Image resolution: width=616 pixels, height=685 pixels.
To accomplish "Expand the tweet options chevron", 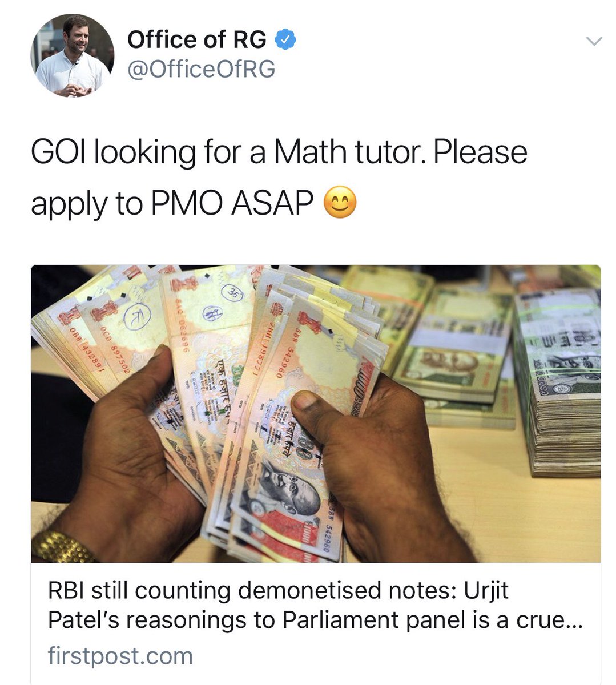I will (x=594, y=41).
